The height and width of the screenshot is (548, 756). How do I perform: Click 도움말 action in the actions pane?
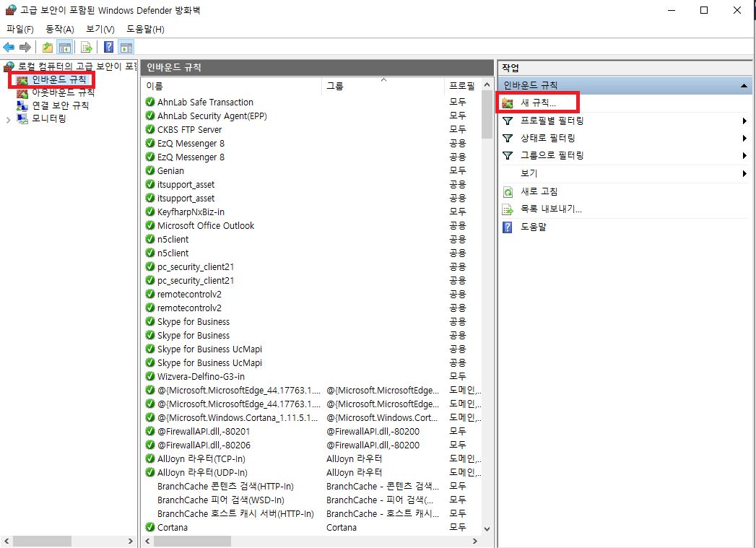(x=534, y=227)
